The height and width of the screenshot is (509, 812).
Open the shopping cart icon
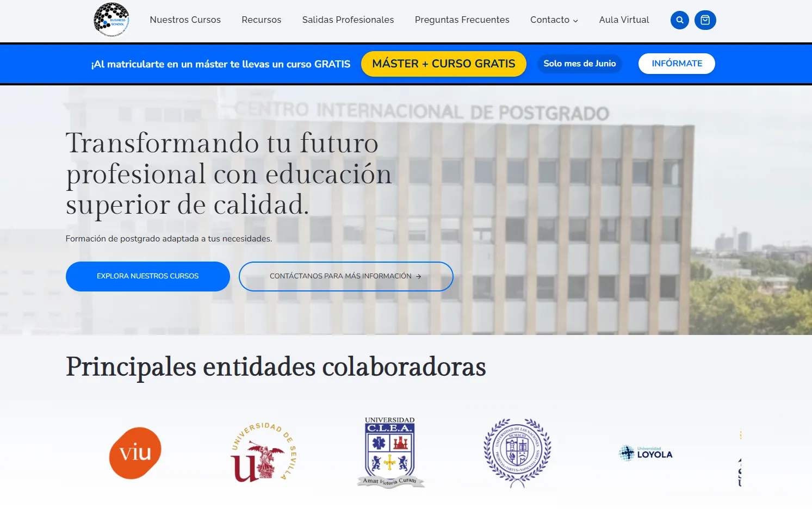[x=705, y=20]
